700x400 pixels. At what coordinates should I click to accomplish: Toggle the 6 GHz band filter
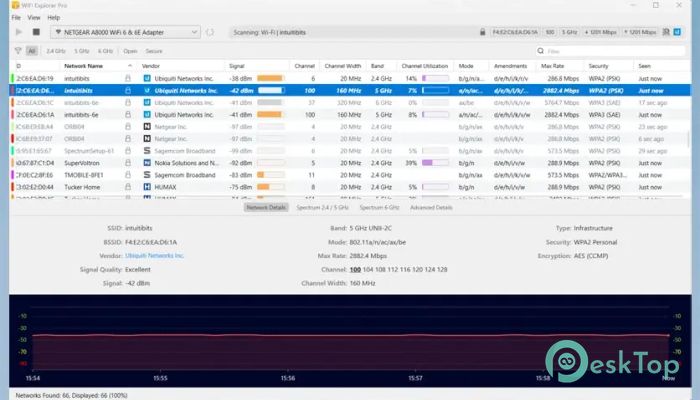[105, 51]
